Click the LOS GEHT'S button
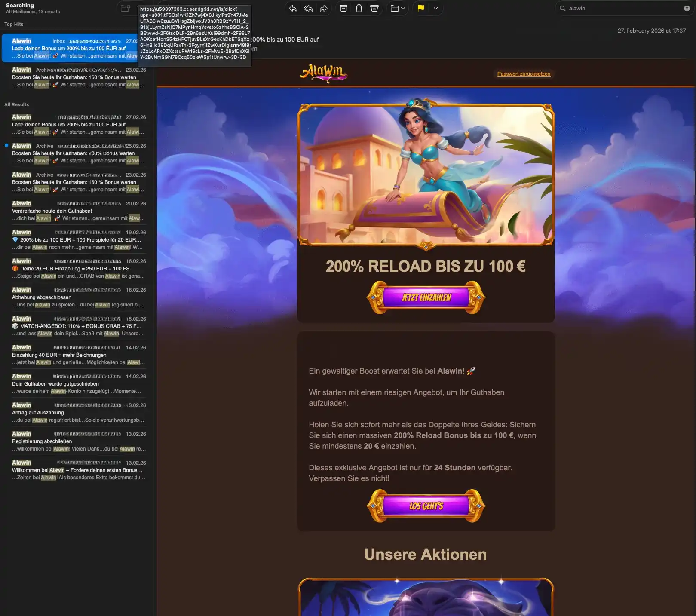Viewport: 696px width, 616px height. [426, 506]
